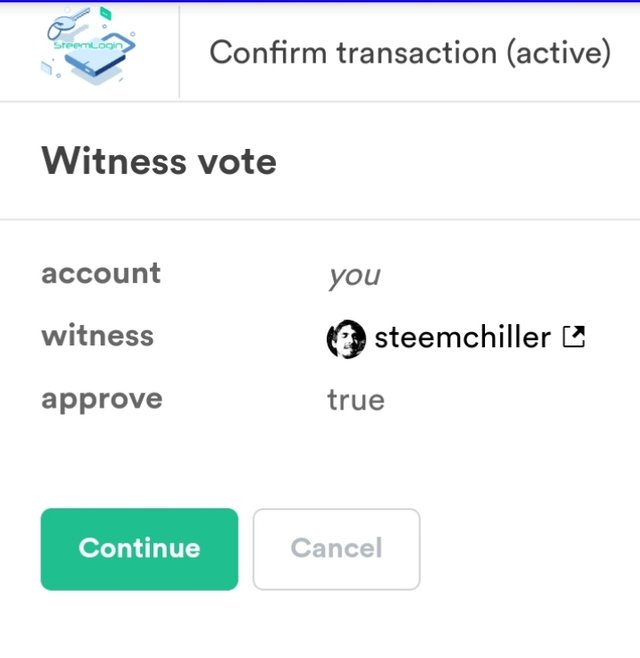Click the steemchiller witness name
This screenshot has width=640, height=658.
[462, 338]
